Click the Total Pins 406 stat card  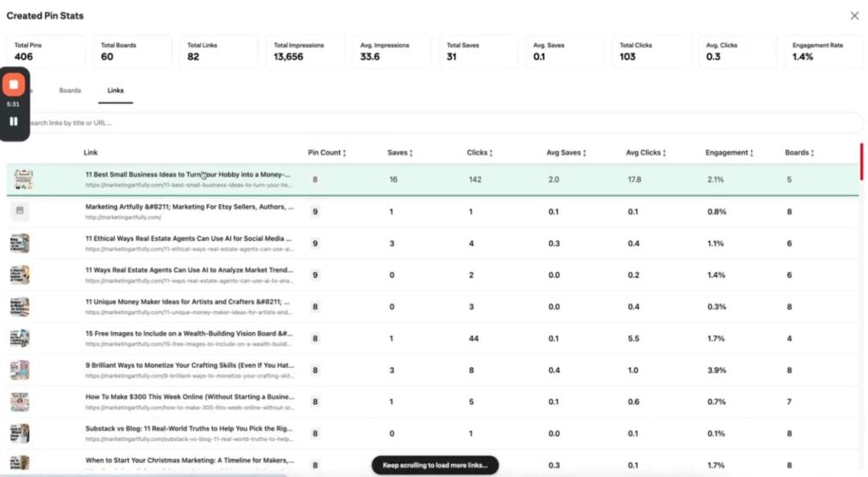click(47, 52)
